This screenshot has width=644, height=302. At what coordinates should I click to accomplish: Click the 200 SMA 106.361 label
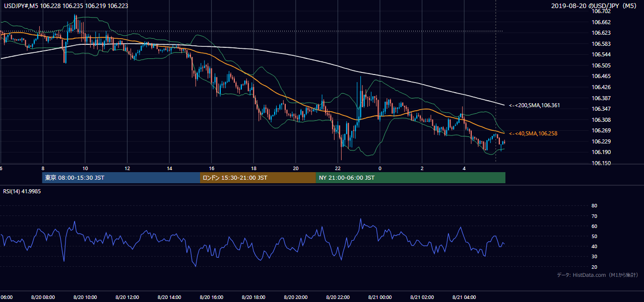point(534,106)
